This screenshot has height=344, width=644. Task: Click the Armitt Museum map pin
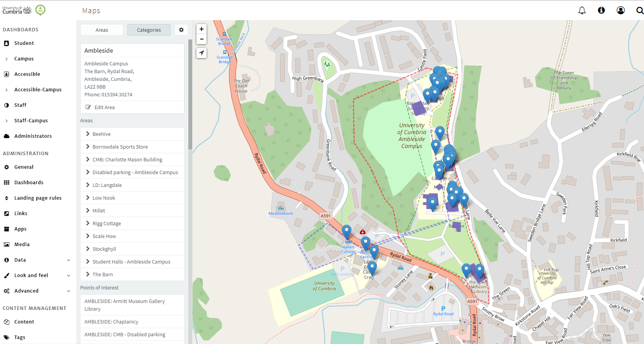[479, 271]
